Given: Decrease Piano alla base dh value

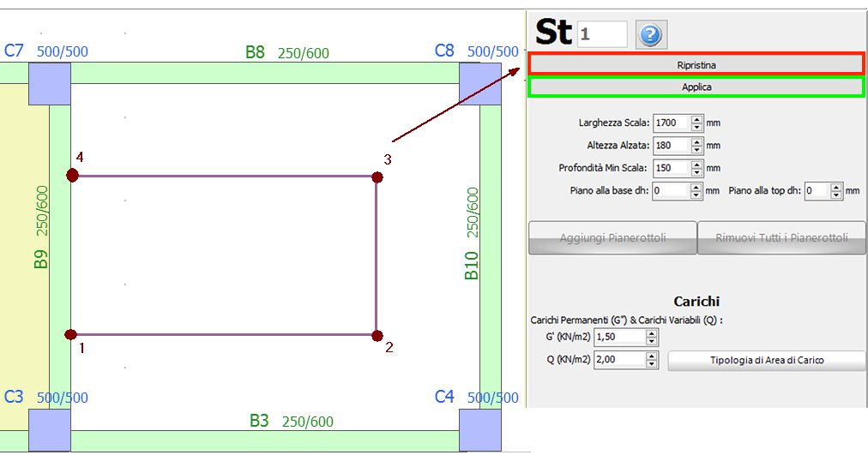Looking at the screenshot, I should pyautogui.click(x=696, y=195).
